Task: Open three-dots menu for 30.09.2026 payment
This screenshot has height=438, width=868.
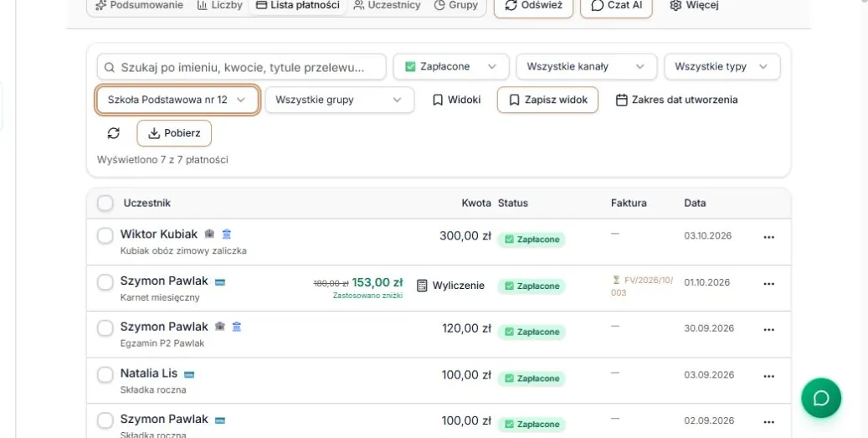Action: coord(768,329)
